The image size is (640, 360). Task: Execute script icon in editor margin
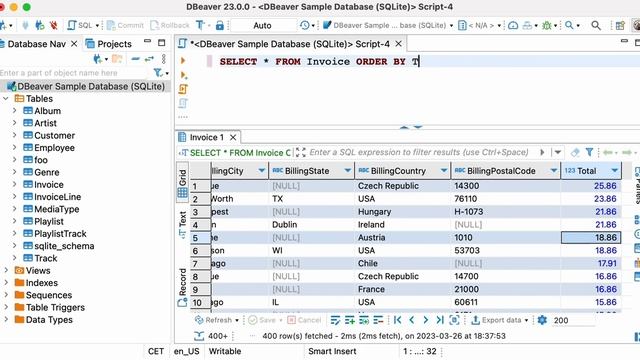coord(183,89)
